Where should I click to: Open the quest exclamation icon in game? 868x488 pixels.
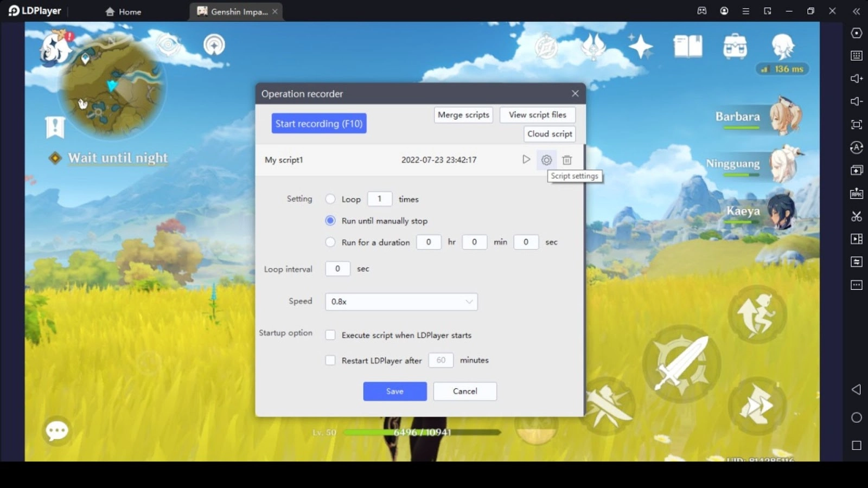click(55, 127)
